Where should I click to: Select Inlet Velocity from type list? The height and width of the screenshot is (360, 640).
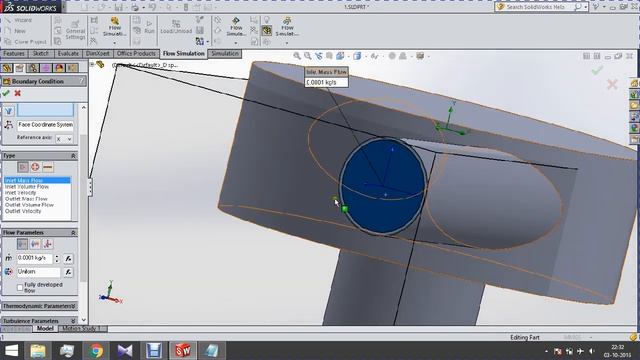pos(21,193)
